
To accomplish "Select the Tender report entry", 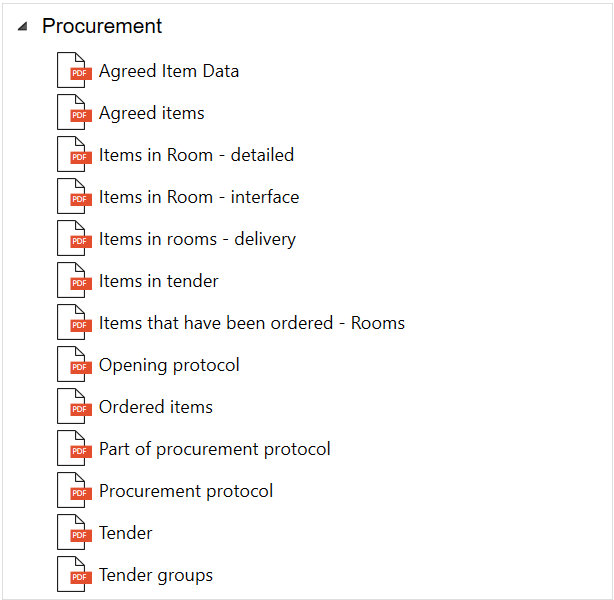I will [125, 533].
